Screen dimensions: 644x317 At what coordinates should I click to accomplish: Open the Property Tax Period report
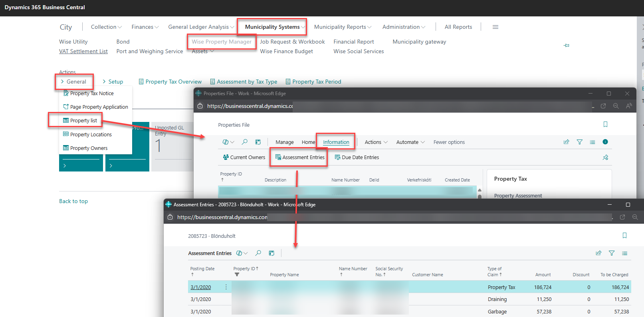coord(313,82)
